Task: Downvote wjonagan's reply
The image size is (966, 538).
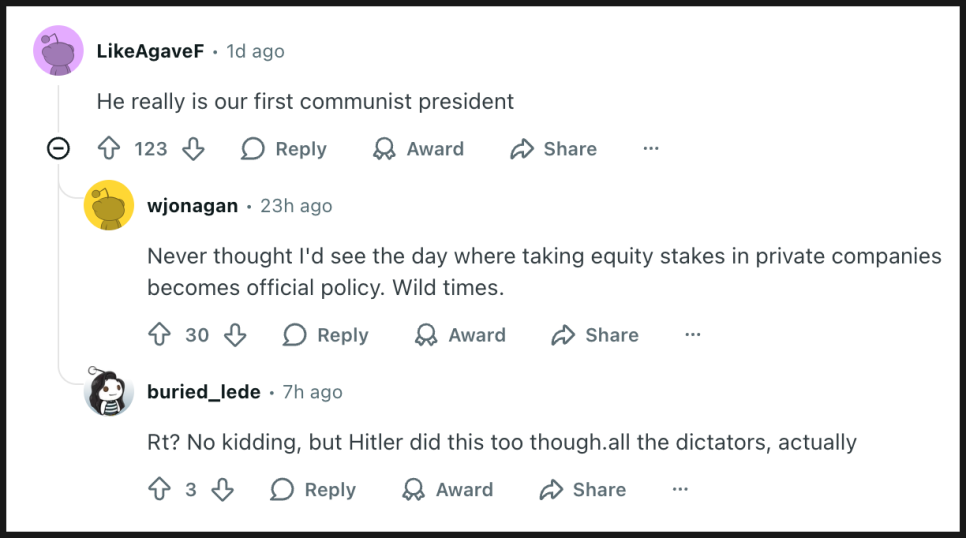Action: click(235, 335)
